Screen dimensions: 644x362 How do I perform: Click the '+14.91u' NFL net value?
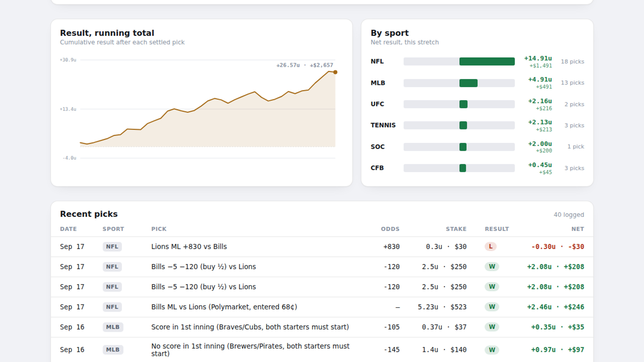(x=538, y=58)
